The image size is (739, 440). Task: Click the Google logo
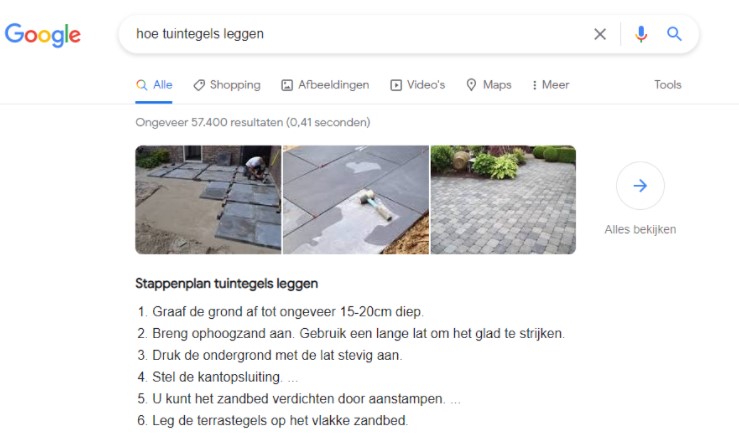tap(43, 35)
